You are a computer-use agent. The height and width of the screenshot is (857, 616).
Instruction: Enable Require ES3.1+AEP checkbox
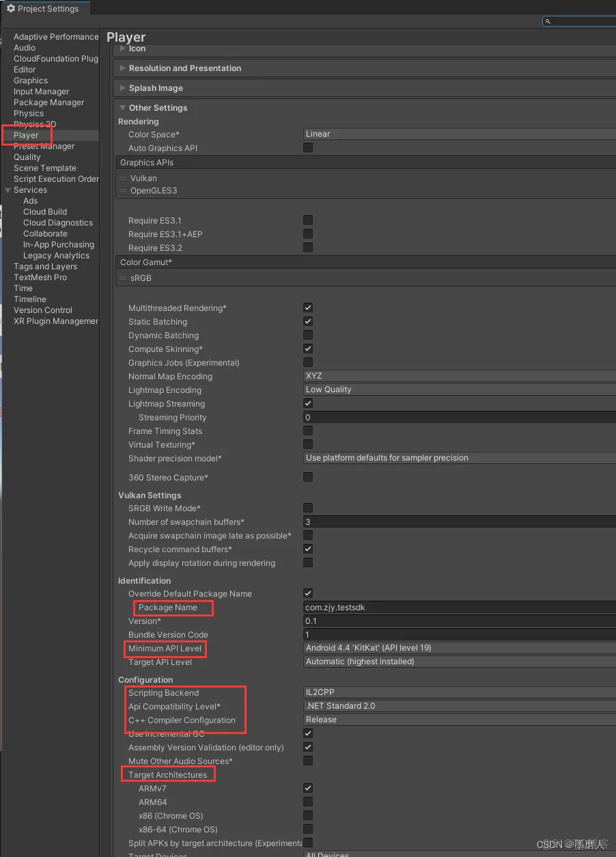coord(308,234)
